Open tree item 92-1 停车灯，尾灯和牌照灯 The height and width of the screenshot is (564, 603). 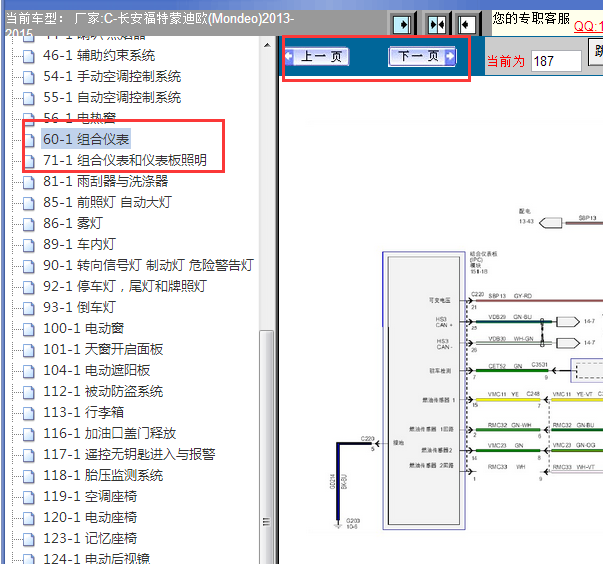tap(125, 286)
